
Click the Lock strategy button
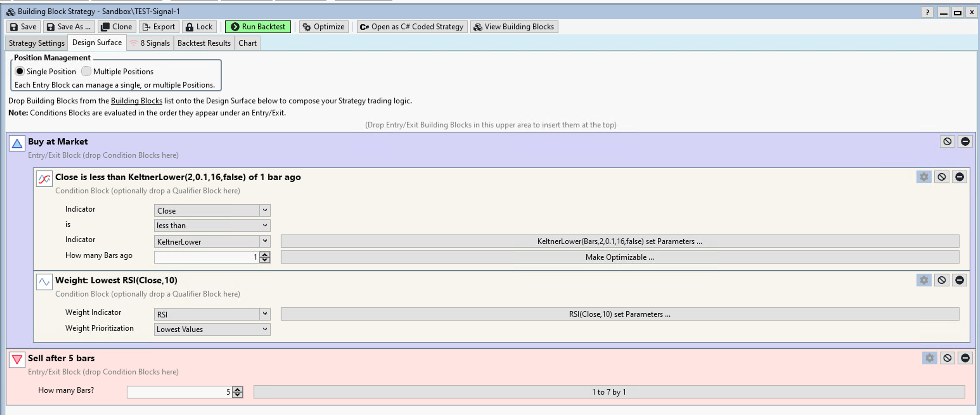tap(199, 27)
